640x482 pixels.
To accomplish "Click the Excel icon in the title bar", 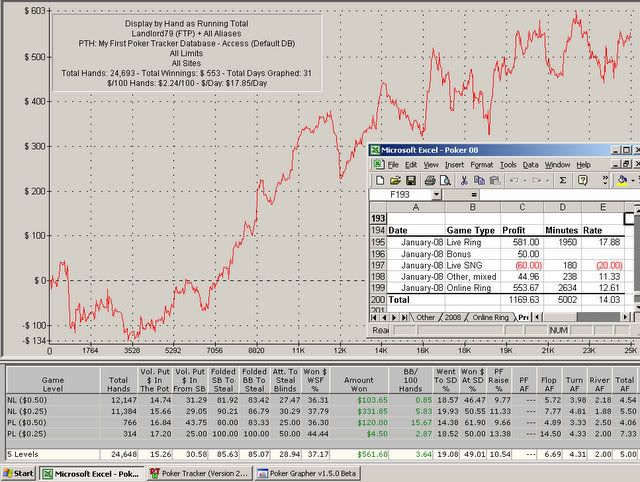I will click(374, 150).
